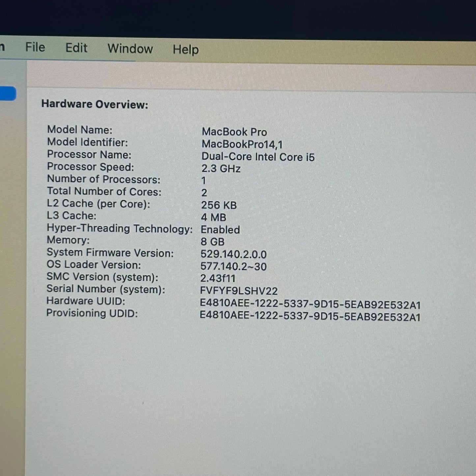Open the Window menu

[130, 49]
